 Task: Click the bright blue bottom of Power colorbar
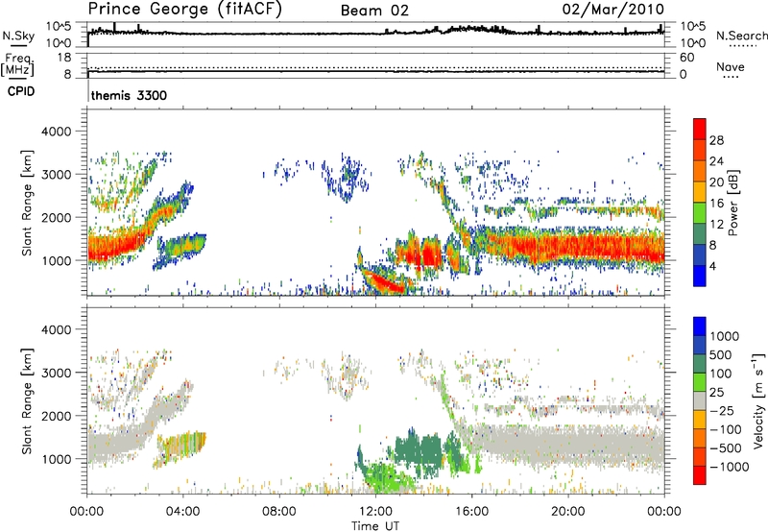point(700,276)
